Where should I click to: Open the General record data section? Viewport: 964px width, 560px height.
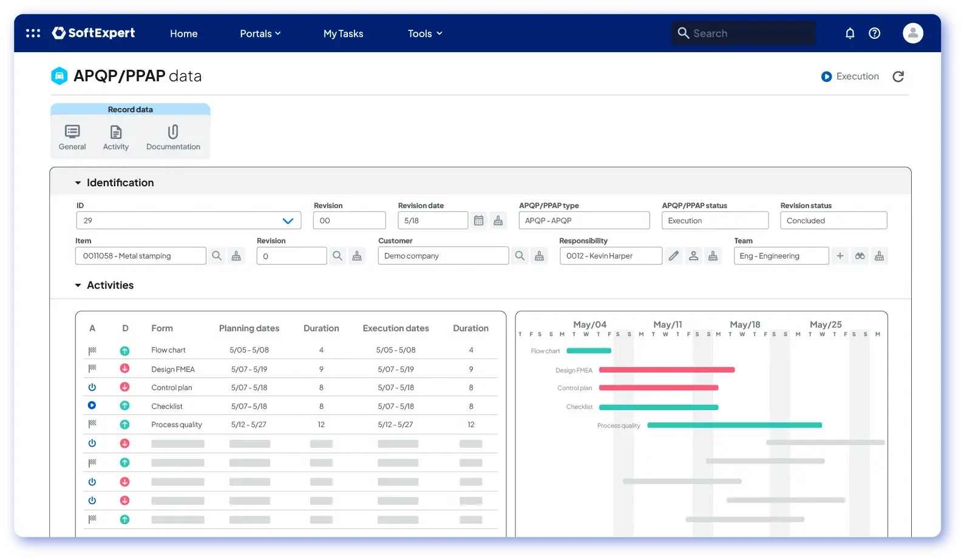[x=72, y=138]
